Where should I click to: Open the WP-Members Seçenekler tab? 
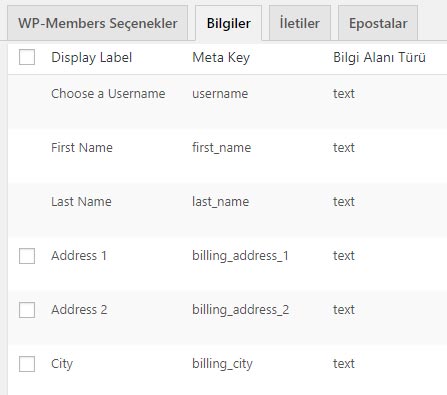tap(97, 23)
